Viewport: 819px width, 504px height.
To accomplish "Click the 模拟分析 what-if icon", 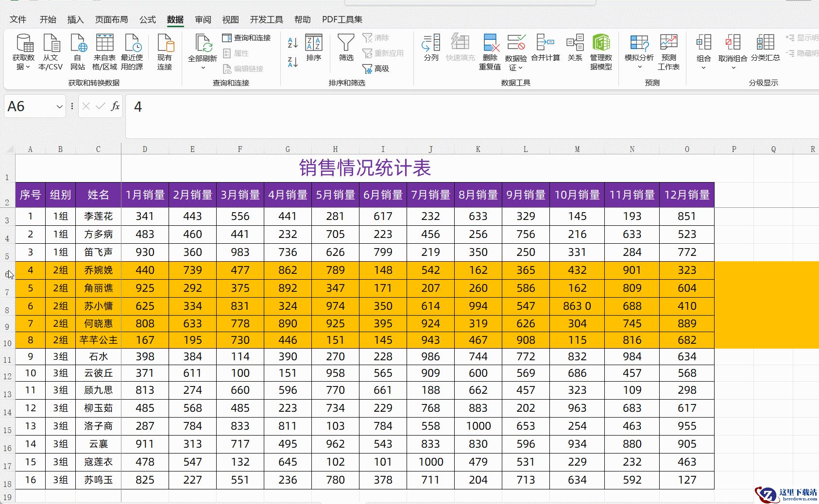I will click(x=639, y=43).
